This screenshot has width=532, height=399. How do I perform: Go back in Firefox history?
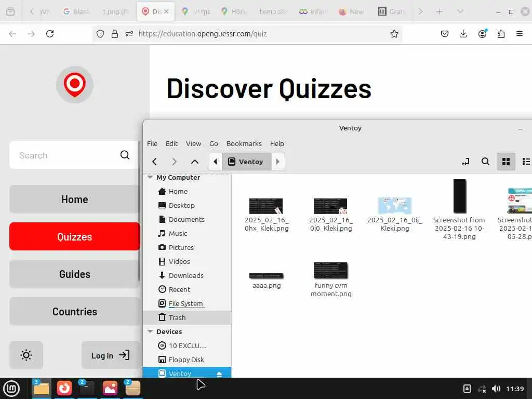(12, 34)
